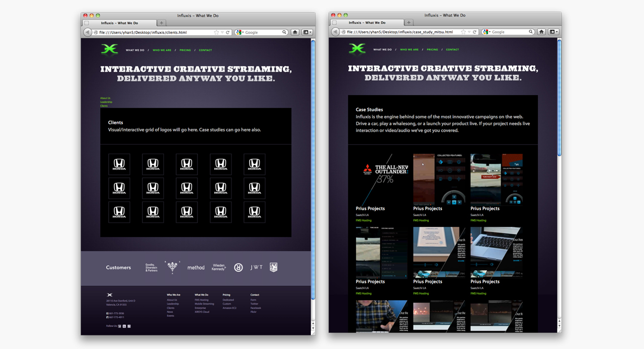Click the Leadership link above the Clients panel
Viewport: 644px width, 349px height.
(106, 102)
